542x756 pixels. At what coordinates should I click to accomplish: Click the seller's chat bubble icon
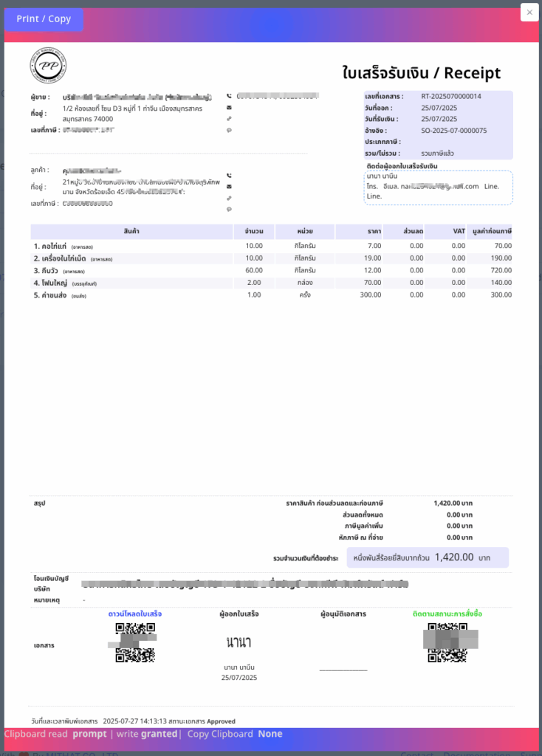point(229,130)
